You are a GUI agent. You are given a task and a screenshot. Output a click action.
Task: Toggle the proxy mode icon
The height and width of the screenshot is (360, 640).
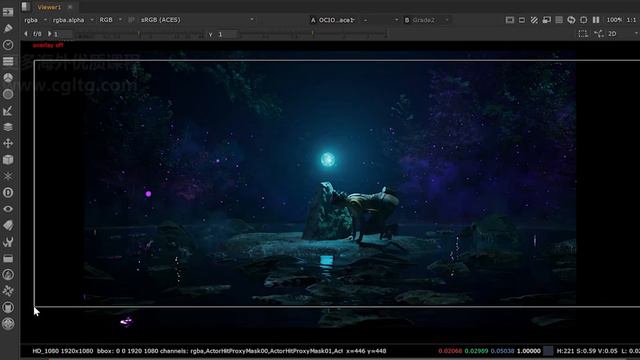pyautogui.click(x=547, y=20)
